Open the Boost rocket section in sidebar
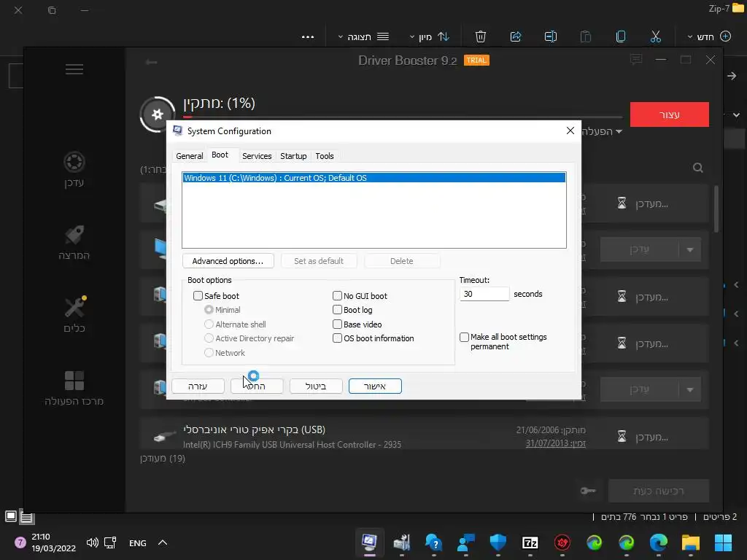This screenshot has height=560, width=747. (x=74, y=242)
